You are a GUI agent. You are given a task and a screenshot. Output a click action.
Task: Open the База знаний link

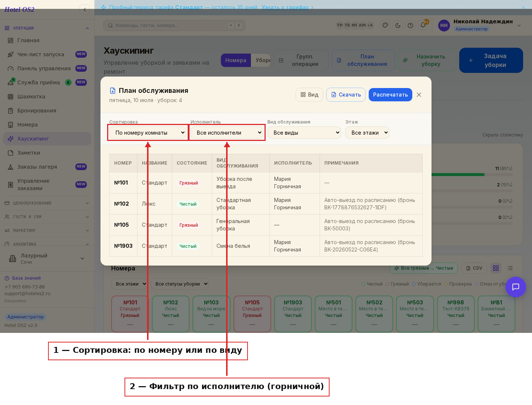point(23,278)
